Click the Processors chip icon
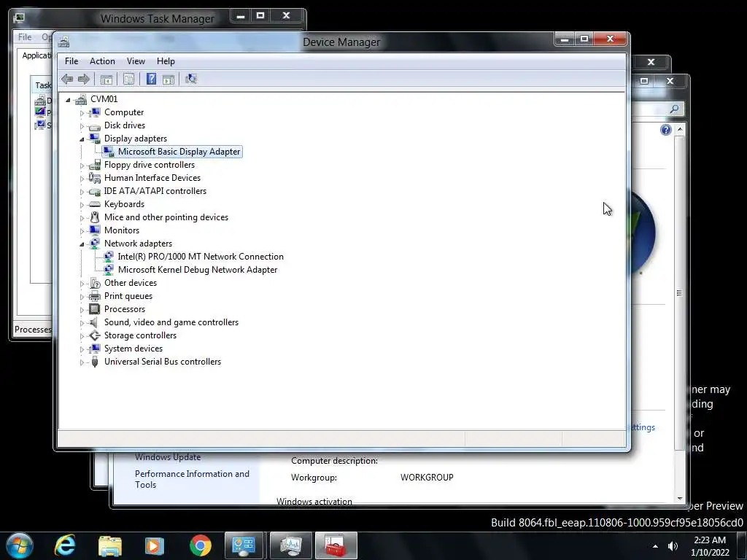This screenshot has height=560, width=747. (95, 309)
